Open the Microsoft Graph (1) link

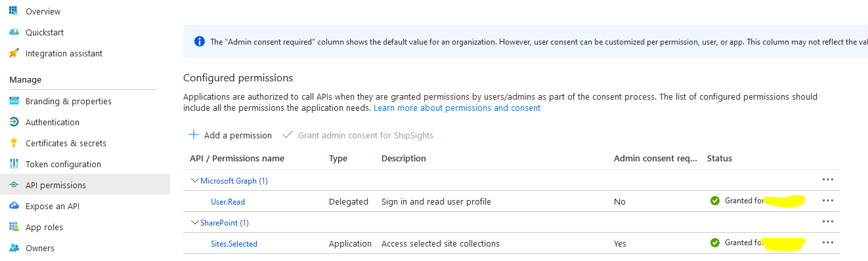234,180
